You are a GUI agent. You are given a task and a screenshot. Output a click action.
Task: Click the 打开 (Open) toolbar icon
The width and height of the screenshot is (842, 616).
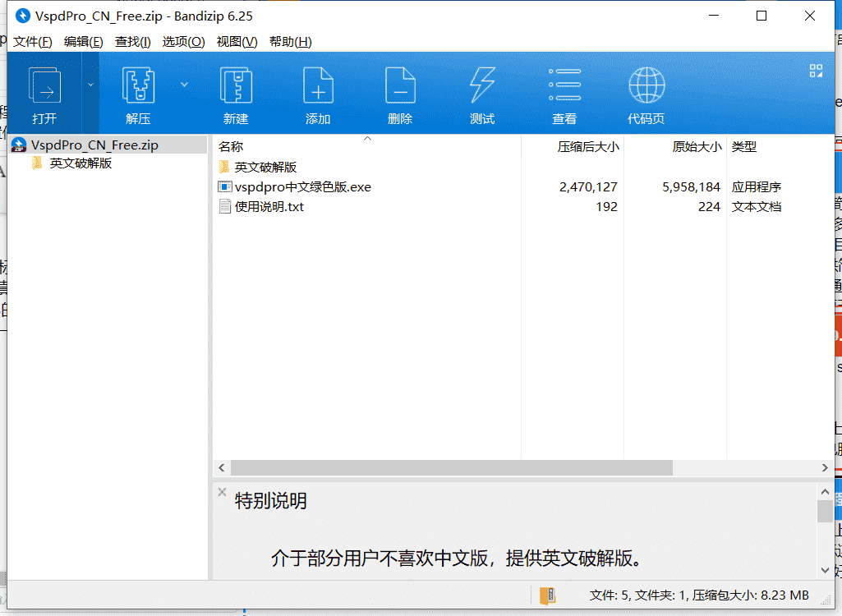(44, 85)
